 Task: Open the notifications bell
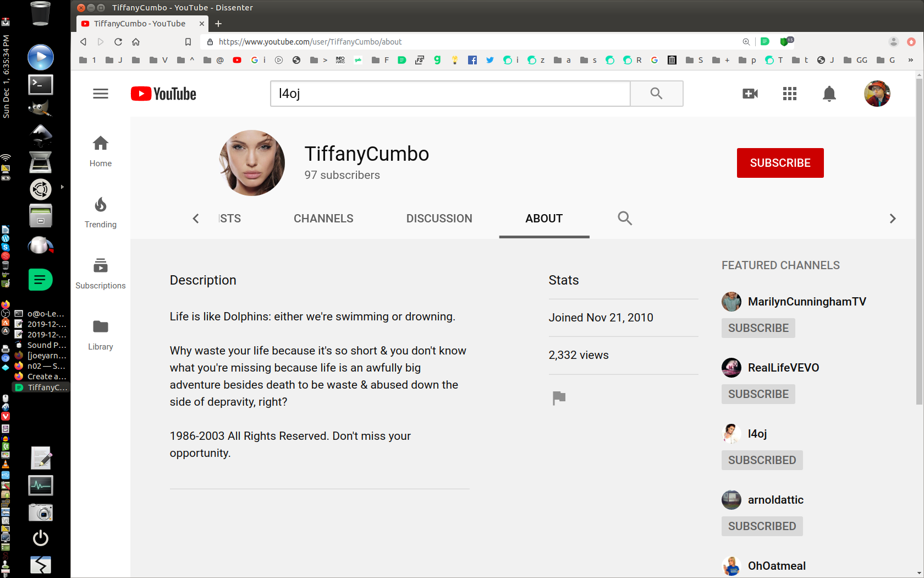(829, 94)
